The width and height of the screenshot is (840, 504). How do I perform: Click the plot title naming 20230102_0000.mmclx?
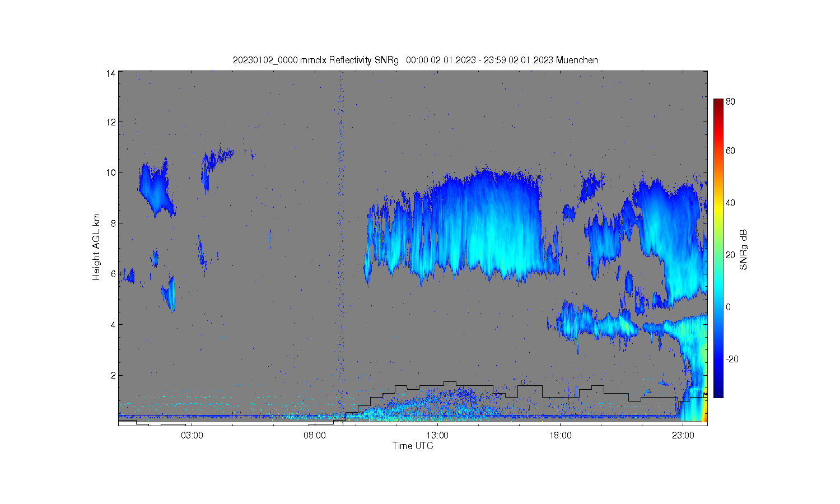pyautogui.click(x=416, y=60)
